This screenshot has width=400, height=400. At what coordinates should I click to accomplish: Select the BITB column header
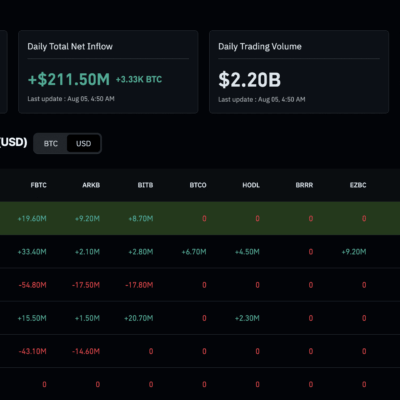coord(145,185)
